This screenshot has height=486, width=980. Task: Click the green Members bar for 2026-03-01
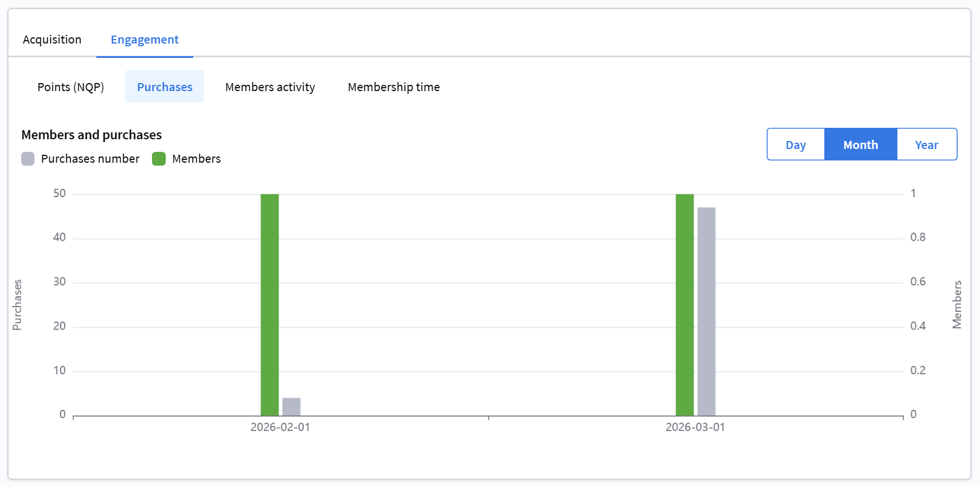tap(685, 304)
